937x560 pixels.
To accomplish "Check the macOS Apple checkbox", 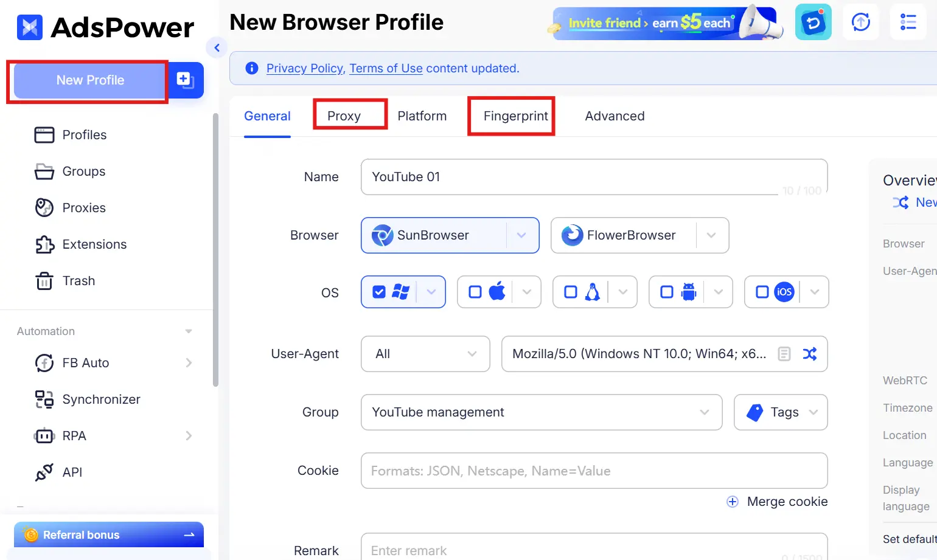I will [475, 292].
